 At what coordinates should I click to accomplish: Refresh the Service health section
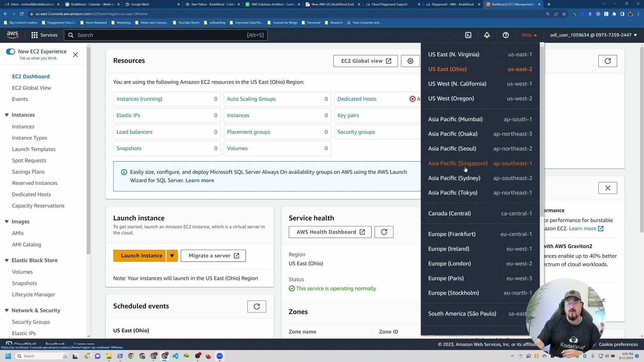tap(384, 232)
